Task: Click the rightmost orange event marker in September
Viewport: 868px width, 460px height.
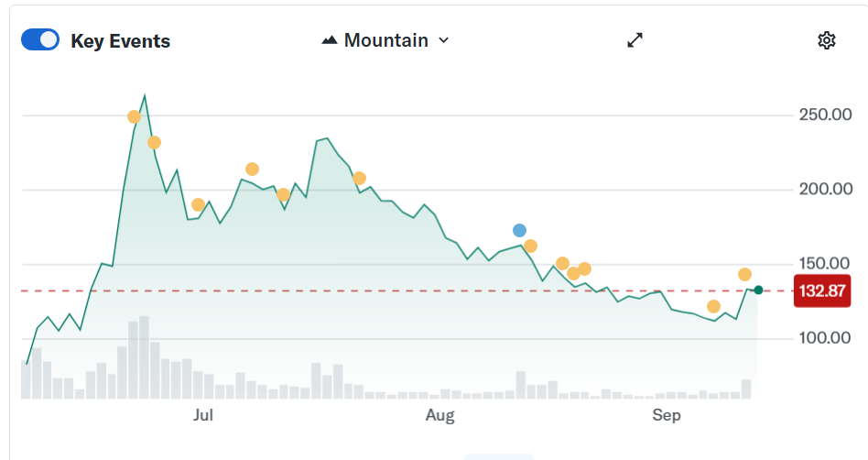Action: pos(745,275)
